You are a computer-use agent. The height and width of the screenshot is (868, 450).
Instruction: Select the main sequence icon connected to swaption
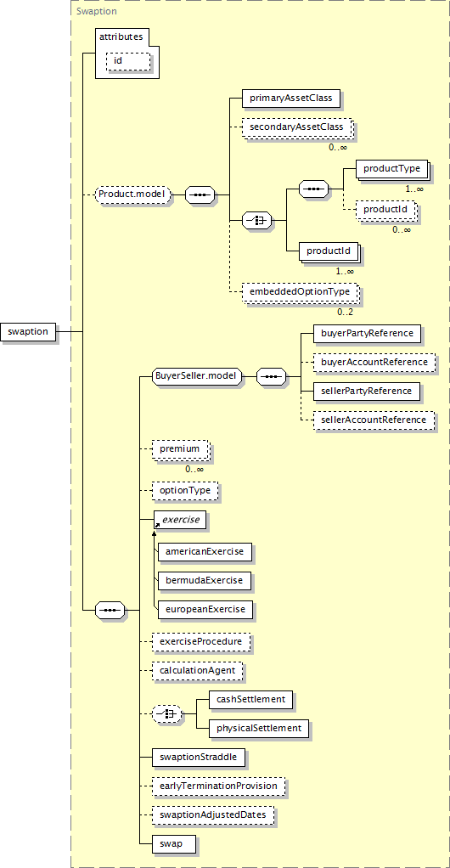tap(110, 611)
